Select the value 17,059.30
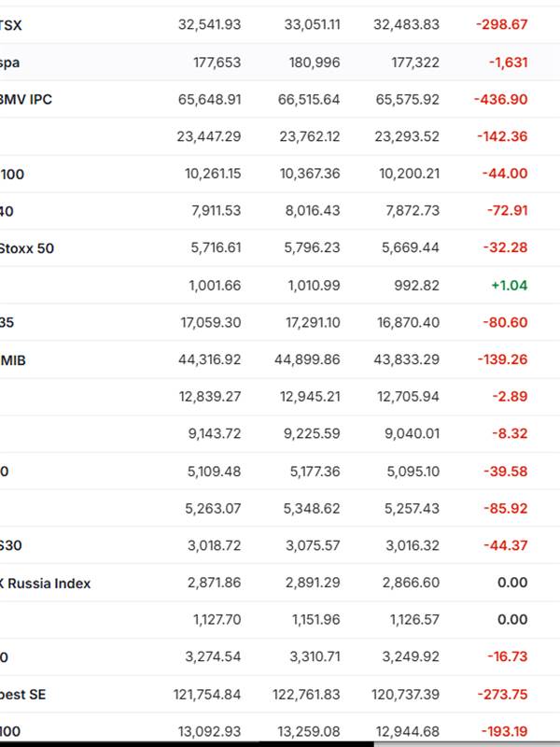This screenshot has width=560, height=747. tap(211, 322)
